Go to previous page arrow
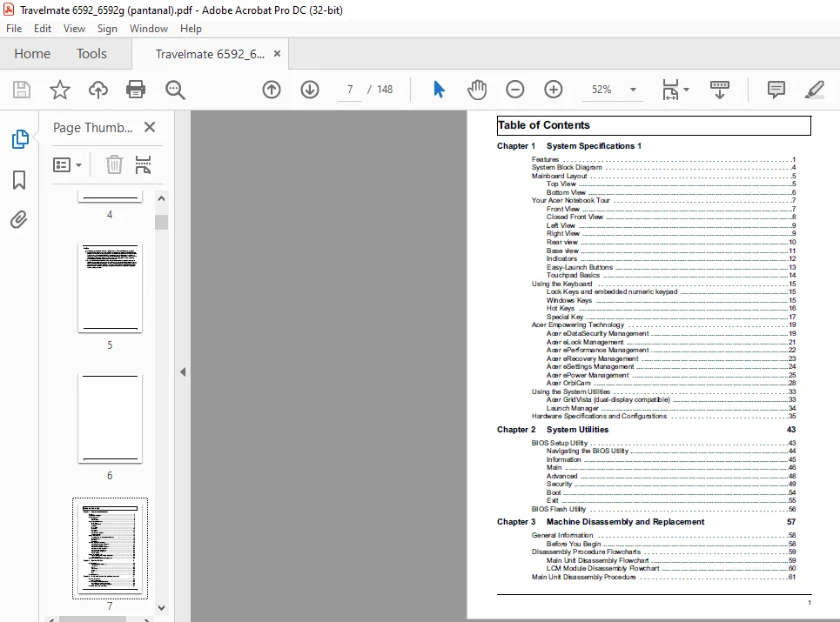Screen dimensions: 840x622 272,90
